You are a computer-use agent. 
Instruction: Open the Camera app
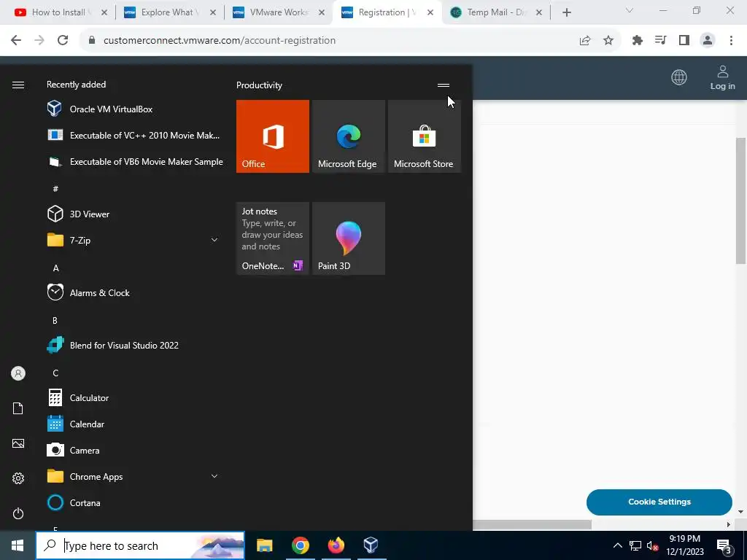[135, 450]
